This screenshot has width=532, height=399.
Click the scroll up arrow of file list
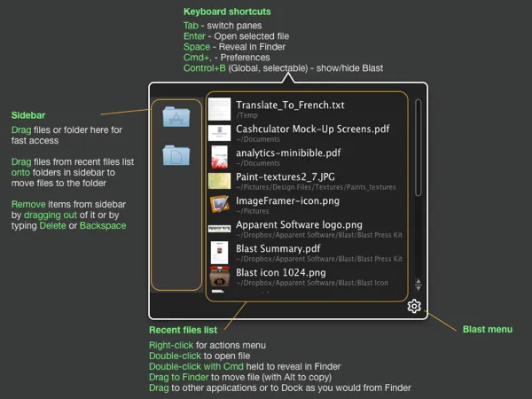point(419,281)
